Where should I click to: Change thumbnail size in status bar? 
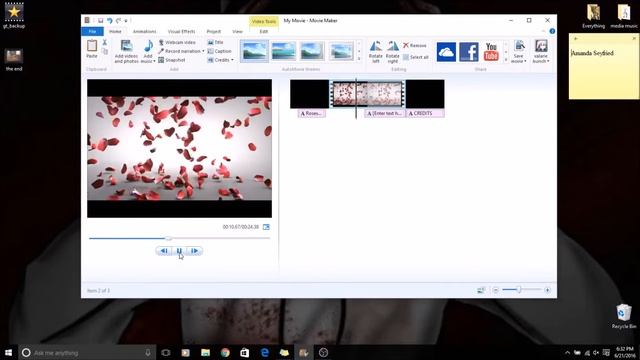click(481, 290)
